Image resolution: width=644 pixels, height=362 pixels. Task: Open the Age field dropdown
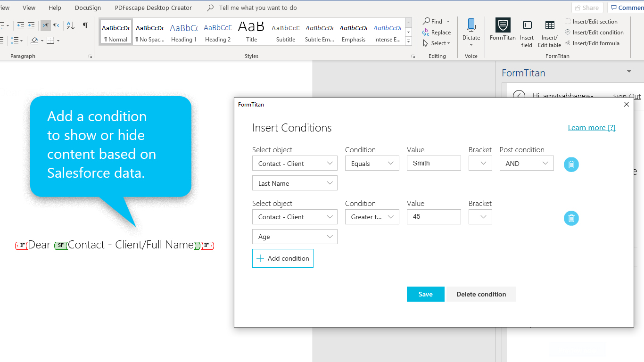[295, 237]
